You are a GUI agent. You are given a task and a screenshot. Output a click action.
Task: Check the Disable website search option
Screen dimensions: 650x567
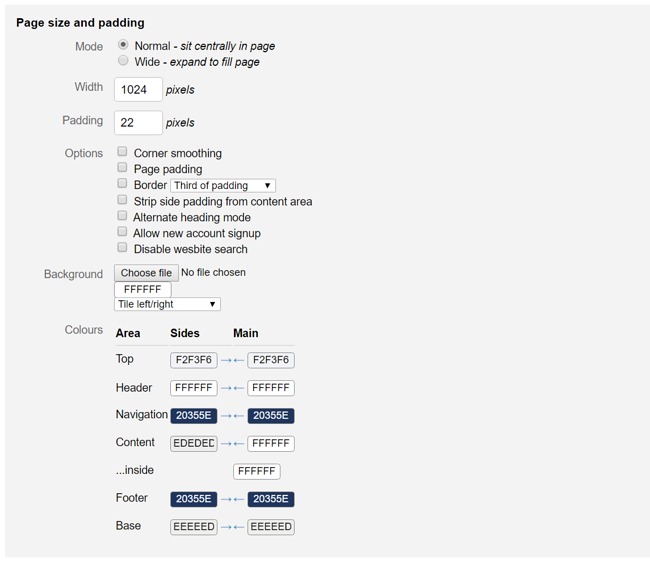pyautogui.click(x=122, y=247)
